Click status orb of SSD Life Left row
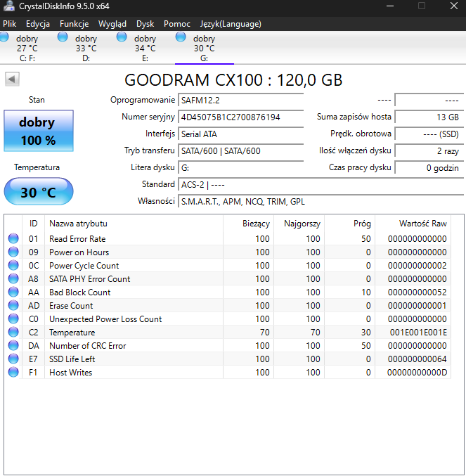The image size is (466, 476). pyautogui.click(x=13, y=359)
